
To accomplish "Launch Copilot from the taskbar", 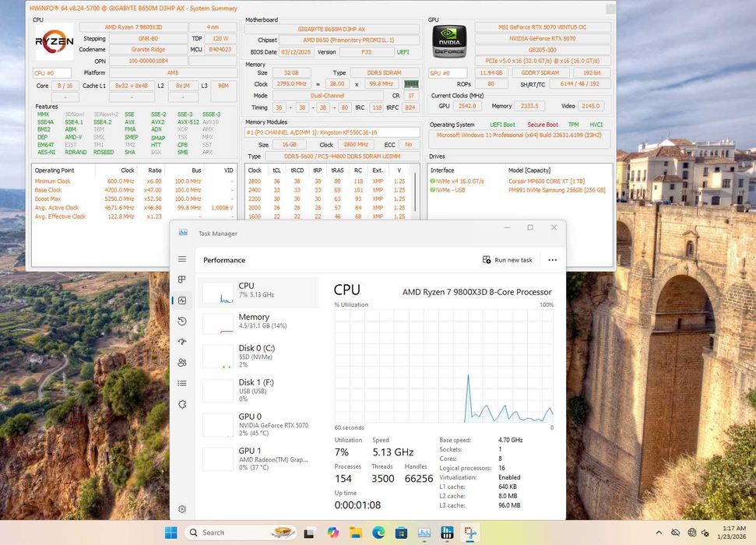I will 332,533.
